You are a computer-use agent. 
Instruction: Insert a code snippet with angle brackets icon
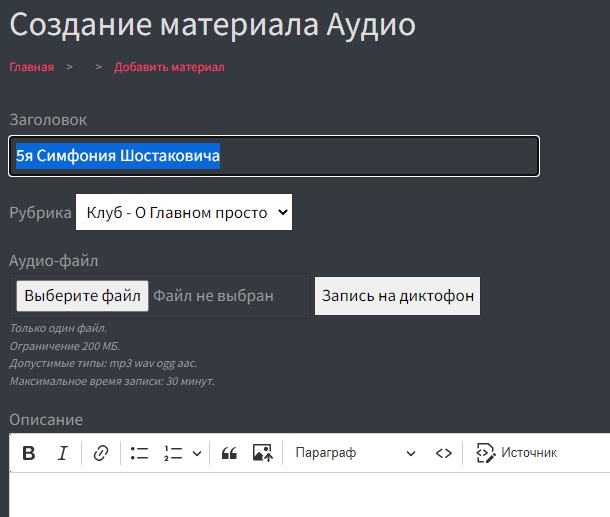pyautogui.click(x=443, y=453)
